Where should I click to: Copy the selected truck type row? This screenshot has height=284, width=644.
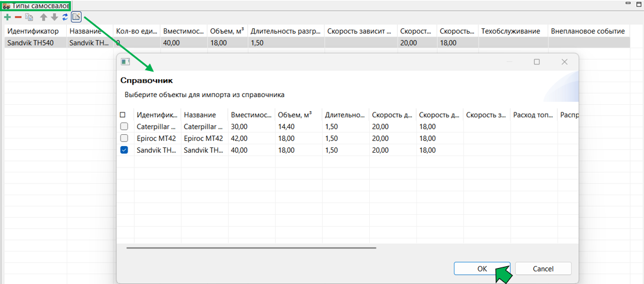click(29, 17)
